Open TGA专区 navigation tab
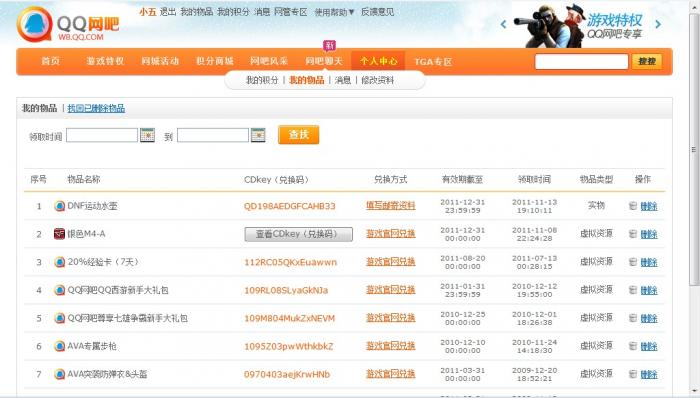Viewport: 700px width, 398px height. point(433,62)
